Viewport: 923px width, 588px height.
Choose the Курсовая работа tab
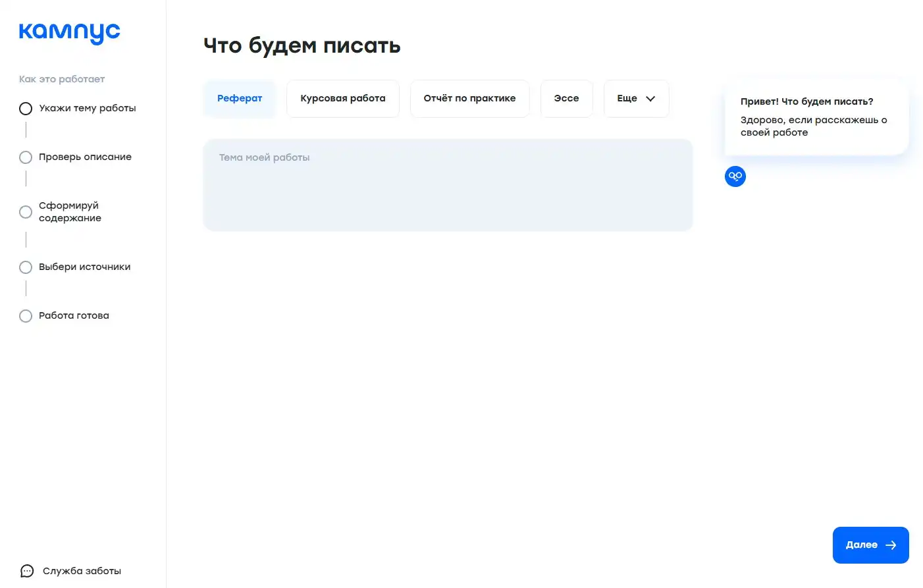click(343, 99)
